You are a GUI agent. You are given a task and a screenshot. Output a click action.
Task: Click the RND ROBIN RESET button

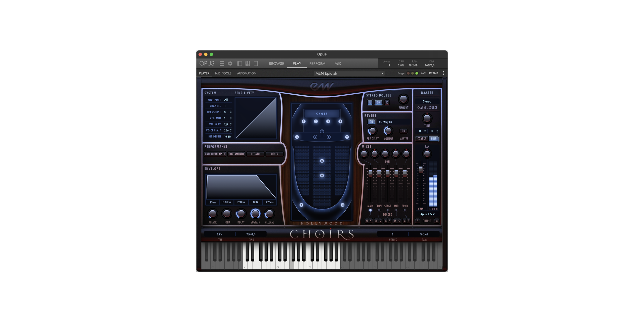tap(215, 154)
